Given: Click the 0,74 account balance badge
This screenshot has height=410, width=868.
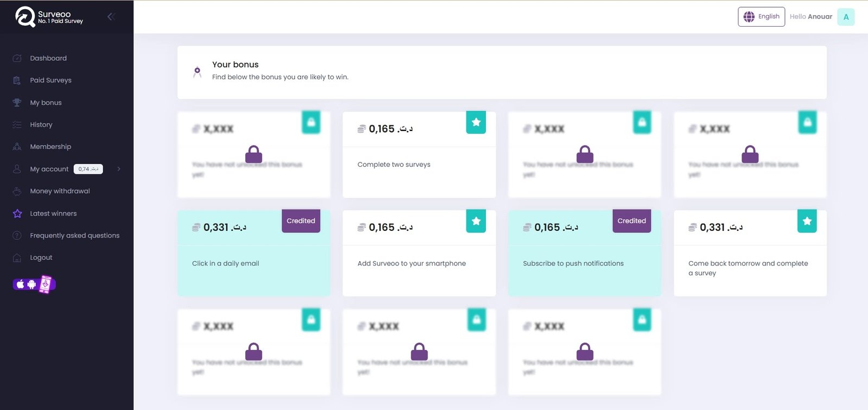Looking at the screenshot, I should click(x=88, y=169).
